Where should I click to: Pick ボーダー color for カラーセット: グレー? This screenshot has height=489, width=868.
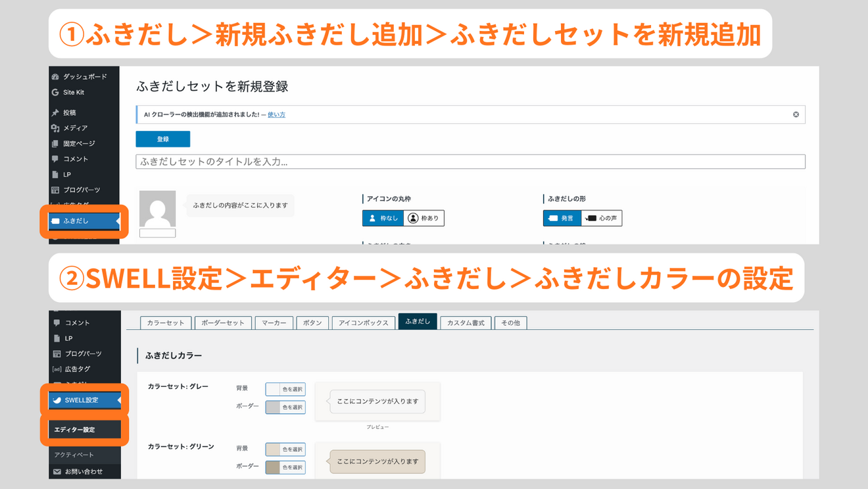coord(285,407)
